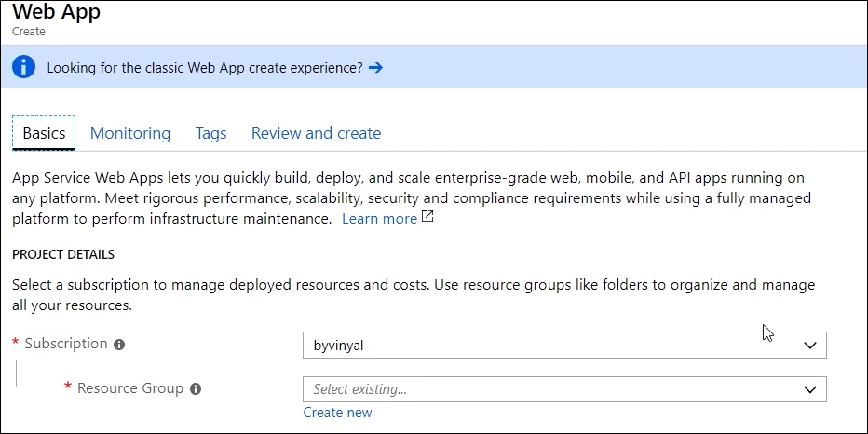Click the arrow icon after the classic experience text
Image resolution: width=868 pixels, height=434 pixels.
375,67
